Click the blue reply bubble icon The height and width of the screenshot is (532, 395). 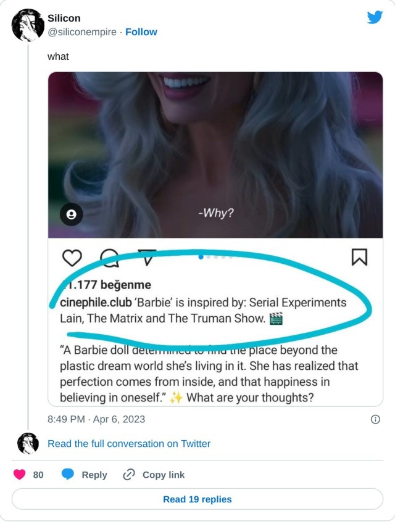(x=68, y=475)
